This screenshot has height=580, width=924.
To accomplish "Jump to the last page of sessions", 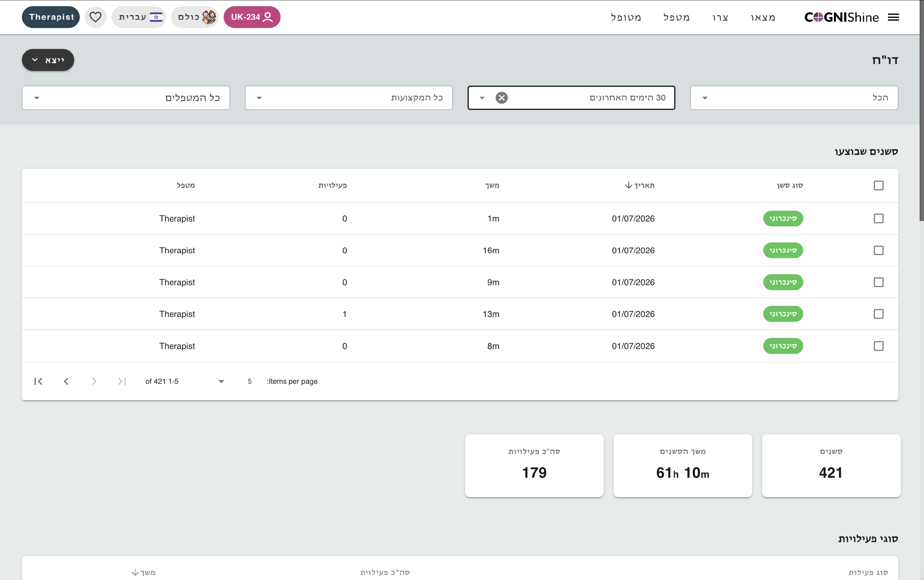I will tap(122, 381).
